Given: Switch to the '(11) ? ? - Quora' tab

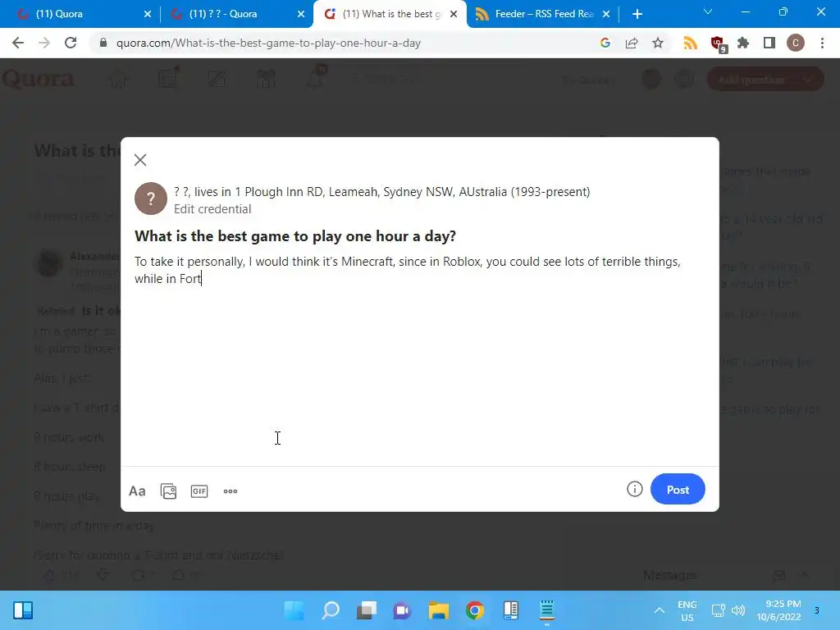Looking at the screenshot, I should click(x=235, y=14).
